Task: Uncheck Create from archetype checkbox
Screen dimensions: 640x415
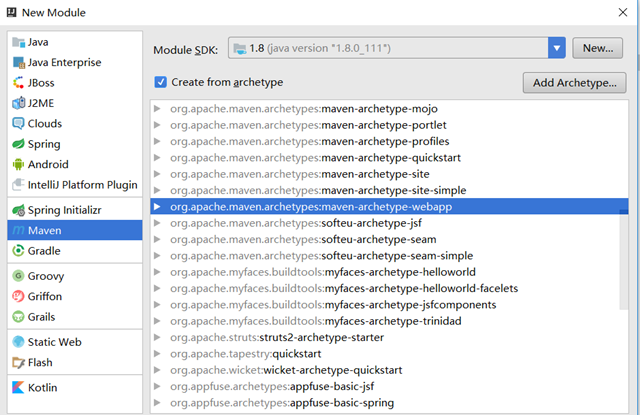Action: 160,82
